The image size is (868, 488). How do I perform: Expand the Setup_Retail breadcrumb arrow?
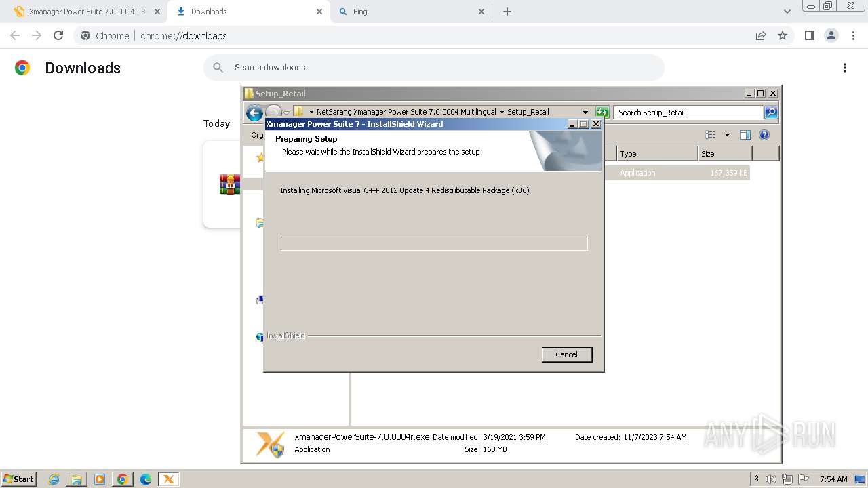click(x=502, y=112)
